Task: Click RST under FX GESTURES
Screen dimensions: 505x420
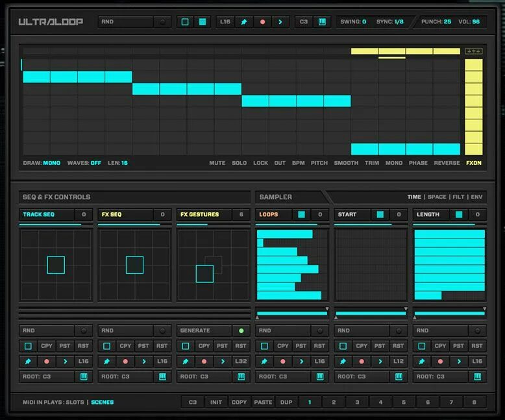Action: [x=241, y=346]
